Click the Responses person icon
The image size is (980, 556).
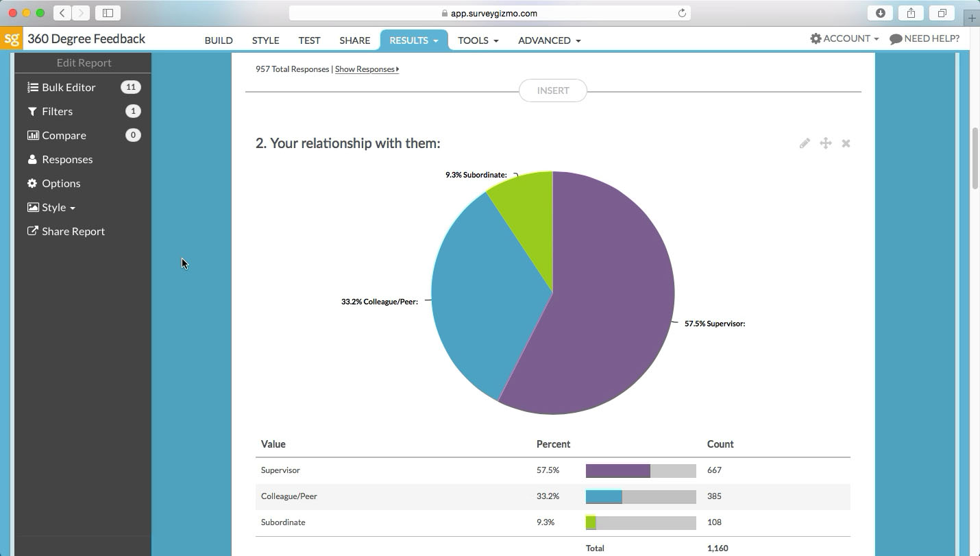click(x=32, y=159)
